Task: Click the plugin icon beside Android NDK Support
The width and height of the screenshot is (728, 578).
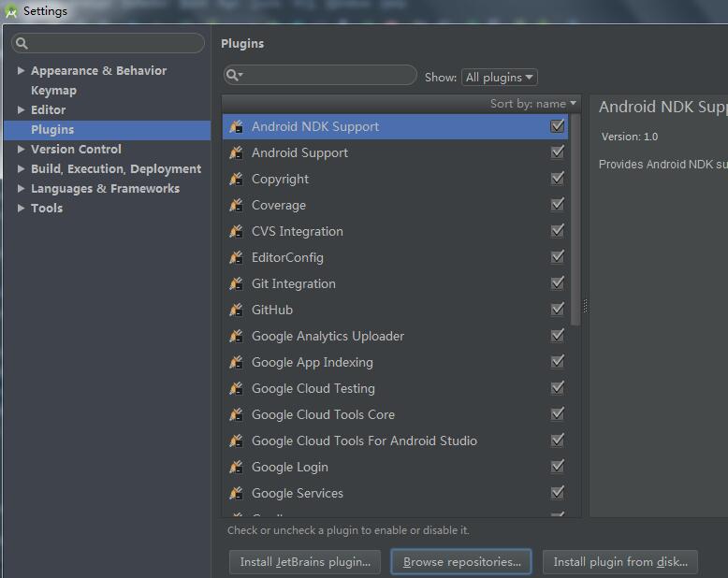Action: [x=236, y=126]
